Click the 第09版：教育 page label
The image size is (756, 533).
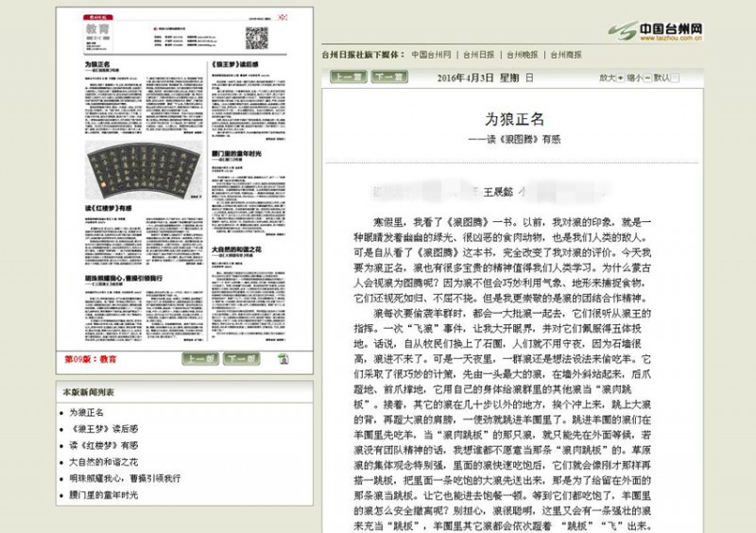pyautogui.click(x=91, y=359)
